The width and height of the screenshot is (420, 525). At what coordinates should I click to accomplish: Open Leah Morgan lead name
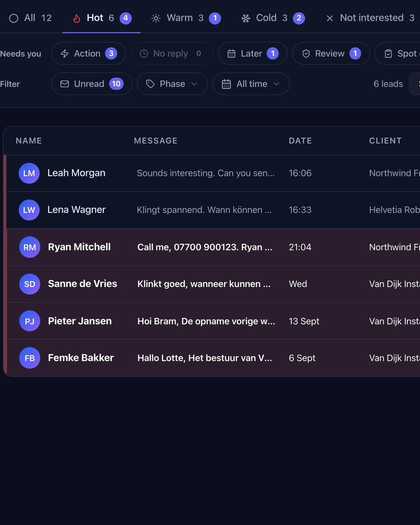[x=76, y=173]
